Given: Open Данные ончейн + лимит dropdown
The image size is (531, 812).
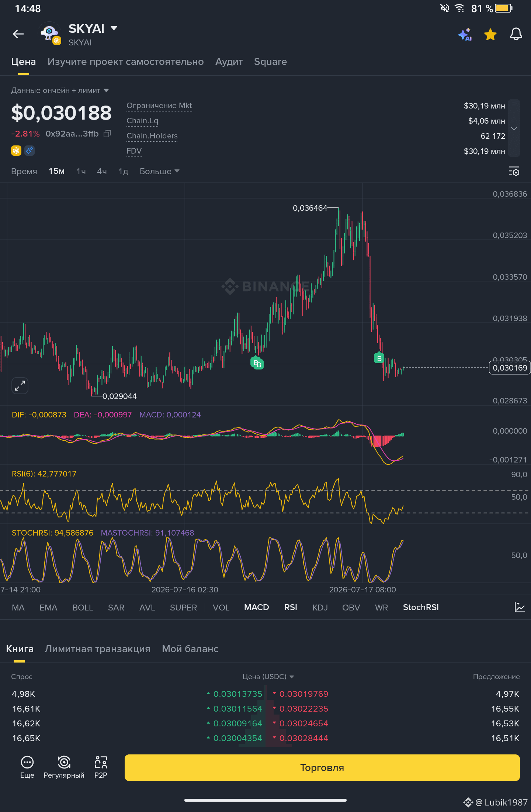Looking at the screenshot, I should 60,90.
